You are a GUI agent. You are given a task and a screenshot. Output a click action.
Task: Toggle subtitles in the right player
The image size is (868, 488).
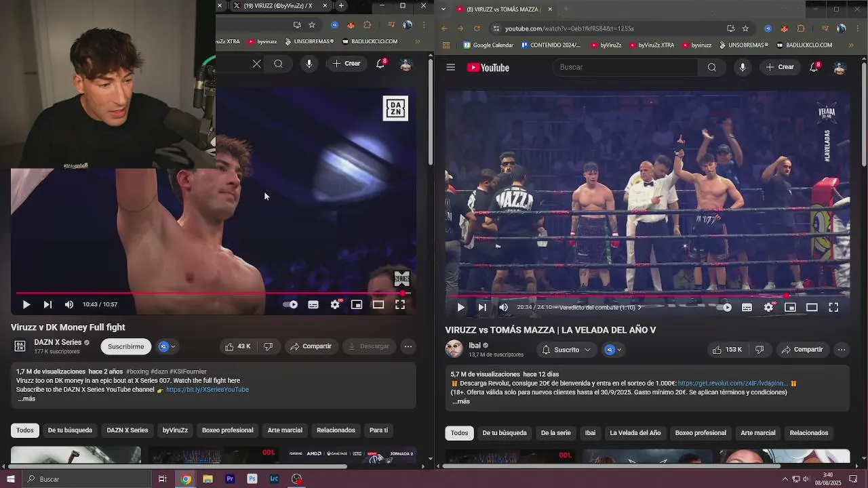pyautogui.click(x=747, y=308)
